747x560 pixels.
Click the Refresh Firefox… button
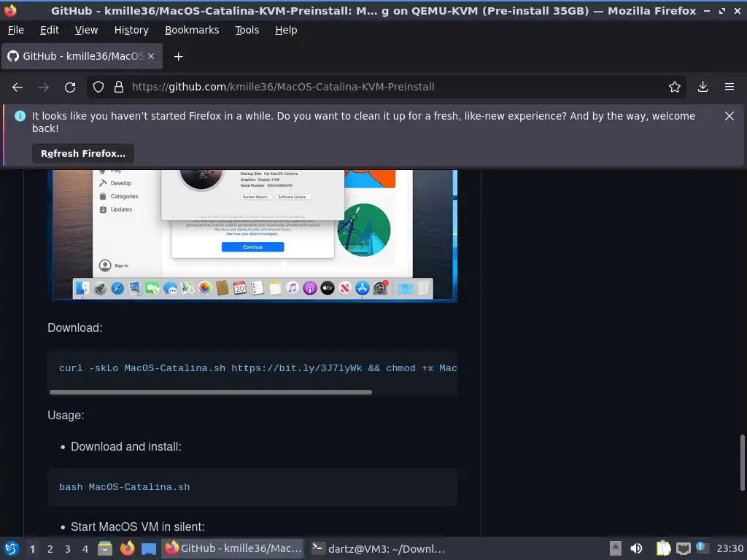click(x=83, y=154)
